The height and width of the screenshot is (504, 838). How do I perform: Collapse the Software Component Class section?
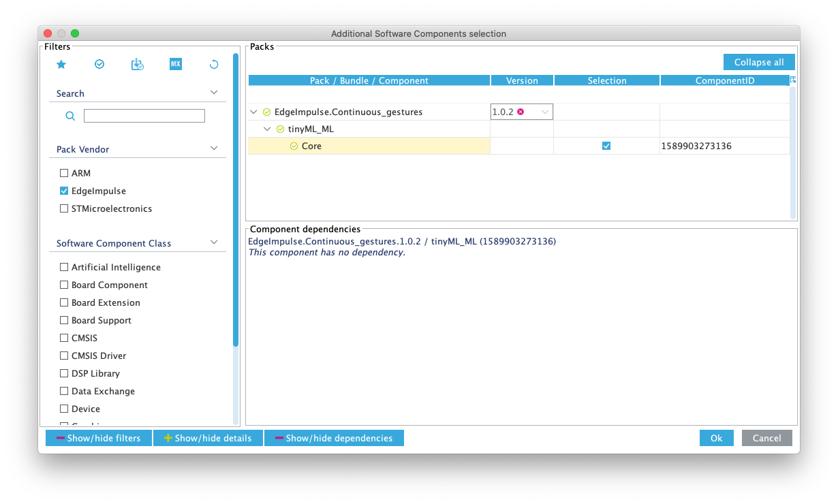click(214, 242)
